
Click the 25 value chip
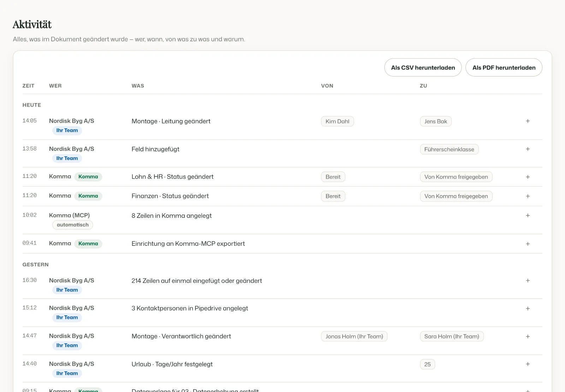coord(427,364)
